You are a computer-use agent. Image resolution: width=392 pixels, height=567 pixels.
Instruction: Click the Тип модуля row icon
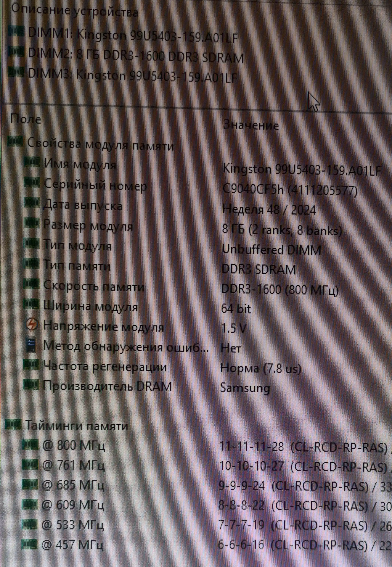(x=32, y=243)
